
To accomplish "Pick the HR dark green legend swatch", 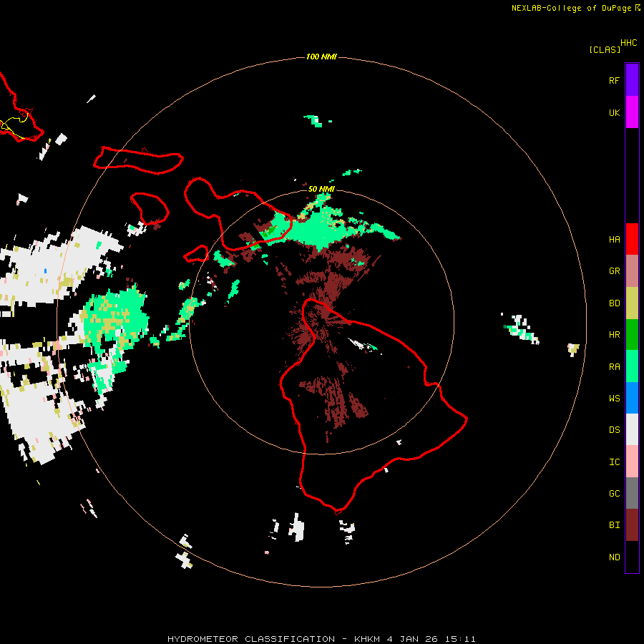I will click(632, 334).
